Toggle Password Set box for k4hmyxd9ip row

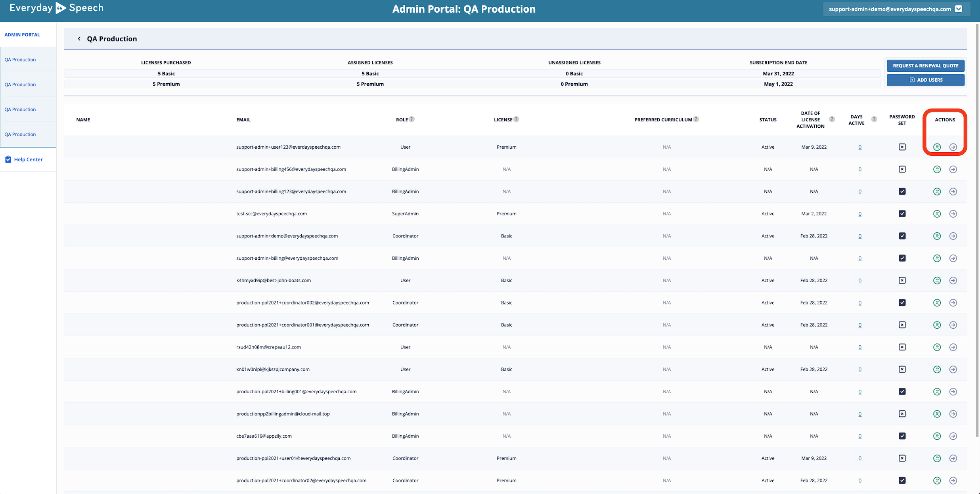coord(902,280)
